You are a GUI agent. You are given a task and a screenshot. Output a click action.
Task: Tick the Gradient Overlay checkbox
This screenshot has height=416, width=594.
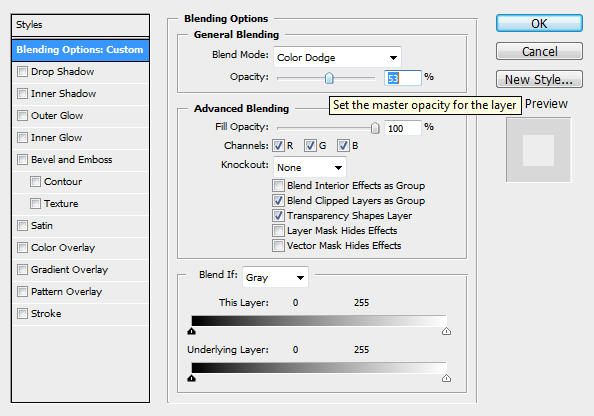point(22,269)
